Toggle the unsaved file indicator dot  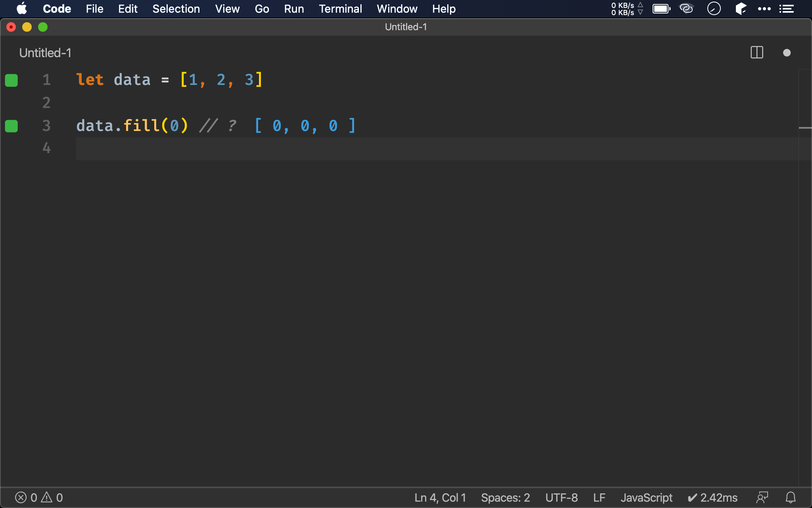click(787, 52)
